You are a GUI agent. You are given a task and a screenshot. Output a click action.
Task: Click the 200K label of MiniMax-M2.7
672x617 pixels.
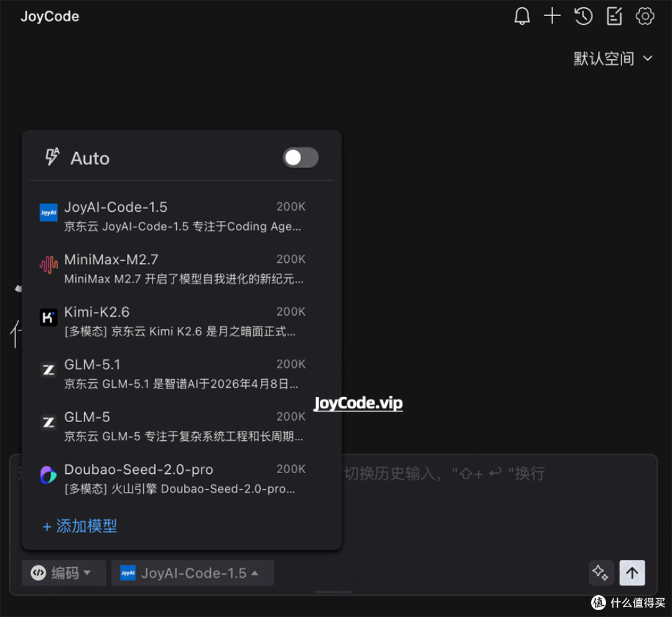[291, 259]
